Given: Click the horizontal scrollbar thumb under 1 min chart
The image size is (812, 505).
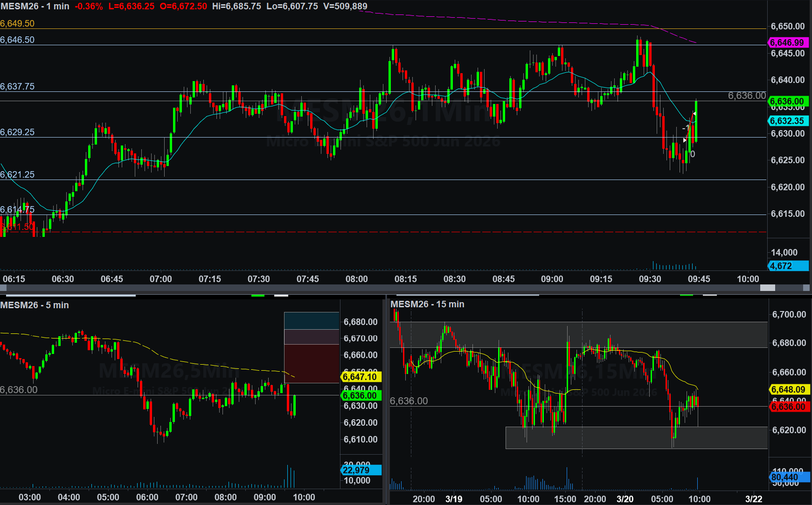Looking at the screenshot, I should [x=767, y=288].
